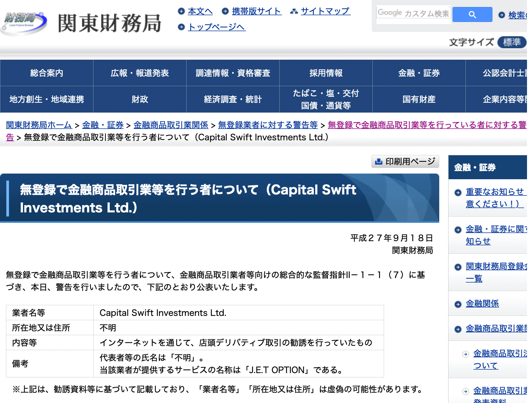Click the sub-bullet icon beside 金融商品取引法について

tap(465, 354)
